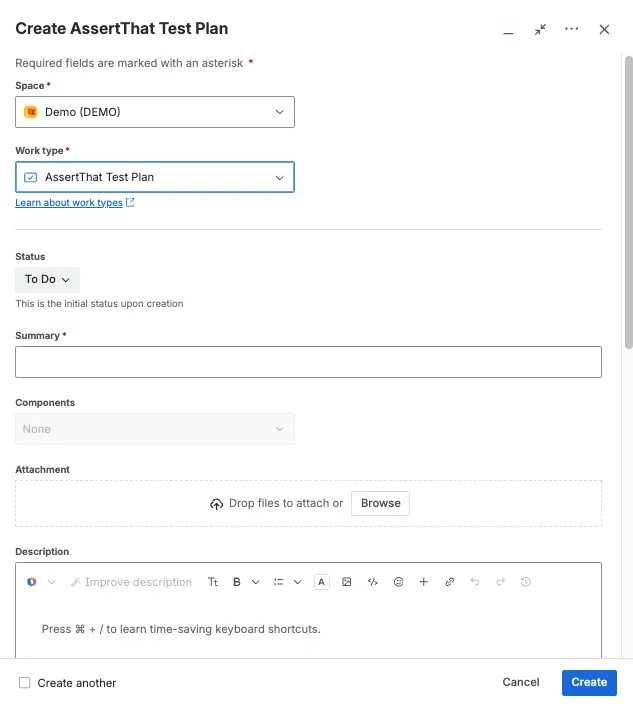Toggle bold formatting in description editor
This screenshot has width=633, height=711.
click(237, 582)
